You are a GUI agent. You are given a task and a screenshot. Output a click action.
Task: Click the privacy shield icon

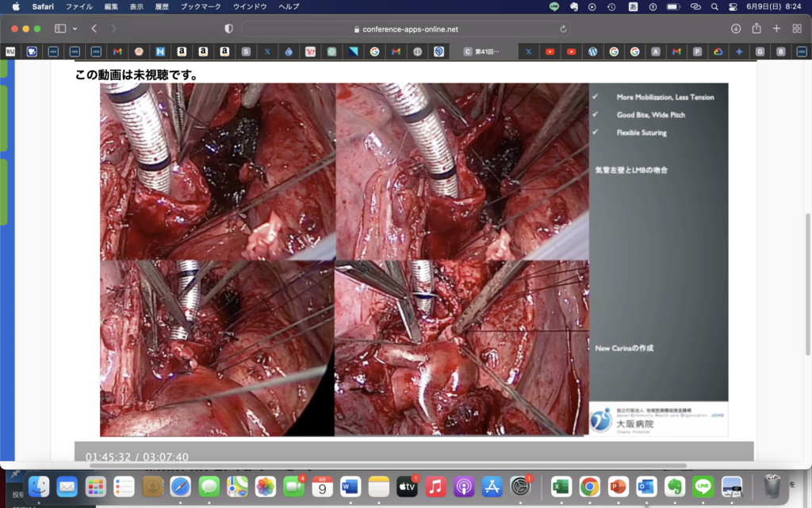click(x=229, y=29)
